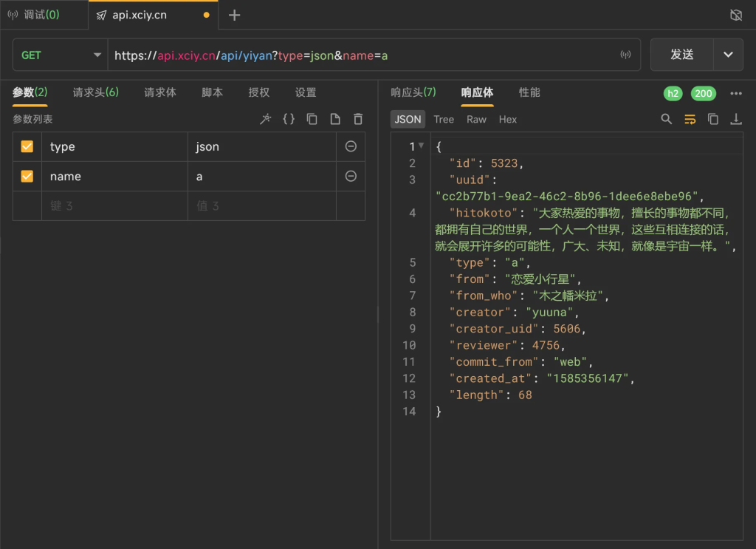756x549 pixels.
Task: Open the three-dots more options menu
Action: pos(736,93)
